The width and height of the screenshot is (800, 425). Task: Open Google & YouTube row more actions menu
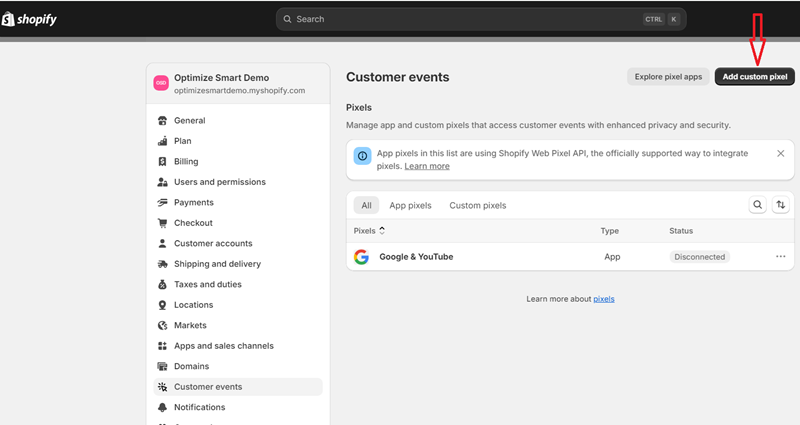tap(781, 256)
